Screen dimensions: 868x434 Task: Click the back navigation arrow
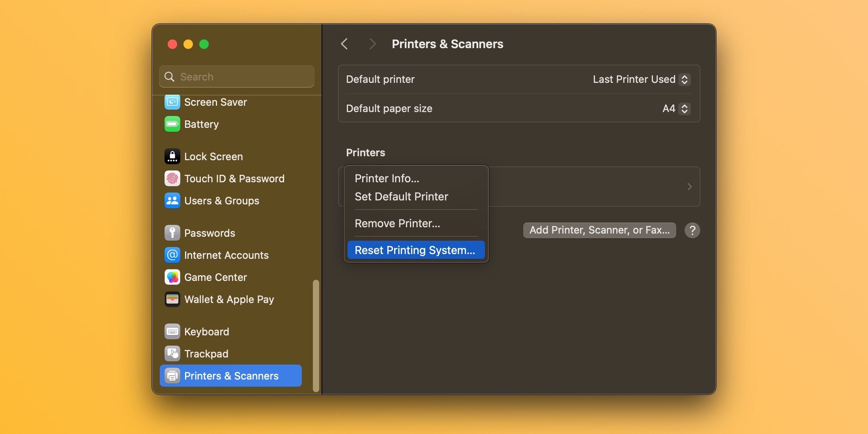tap(344, 44)
